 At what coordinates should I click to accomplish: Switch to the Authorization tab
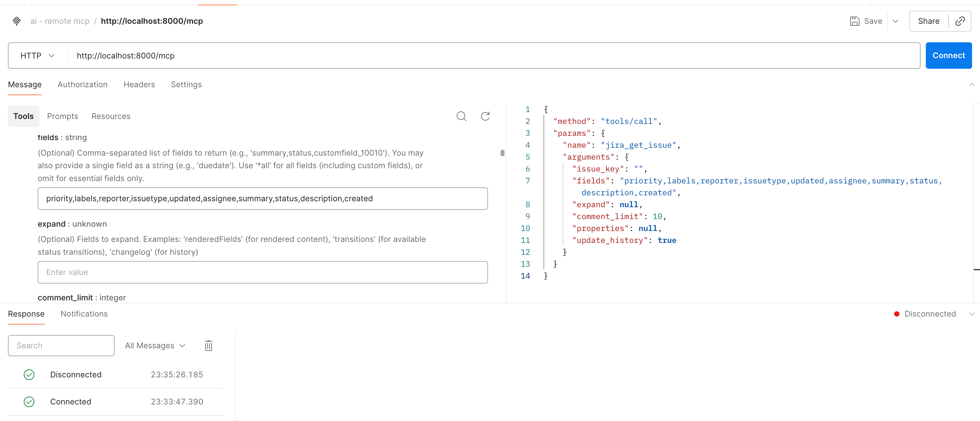coord(82,85)
